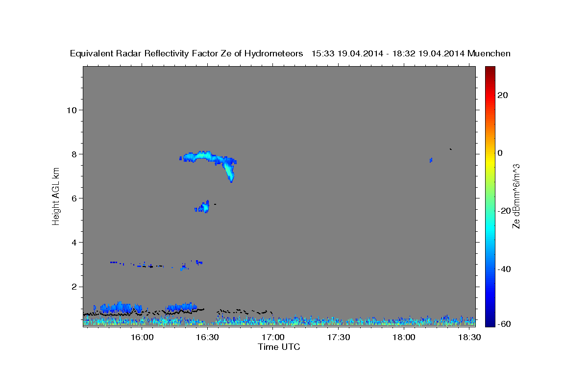This screenshot has width=588, height=392.
Task: Click the 17:00 time tick label
Action: click(x=273, y=338)
